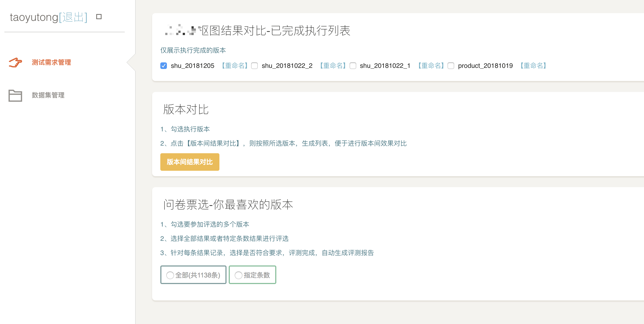This screenshot has height=324, width=644.
Task: Click the 2、选择全部结果或者特定条数结果进行评选 line
Action: tap(225, 239)
